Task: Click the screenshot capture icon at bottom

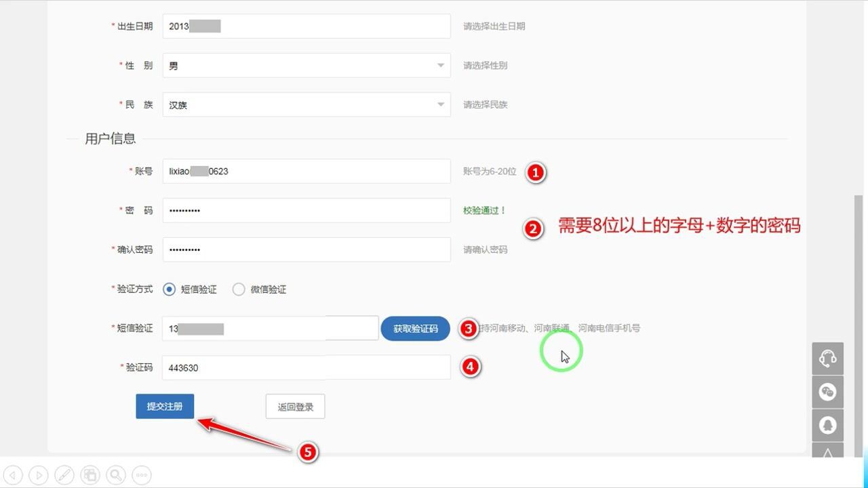Action: 90,474
